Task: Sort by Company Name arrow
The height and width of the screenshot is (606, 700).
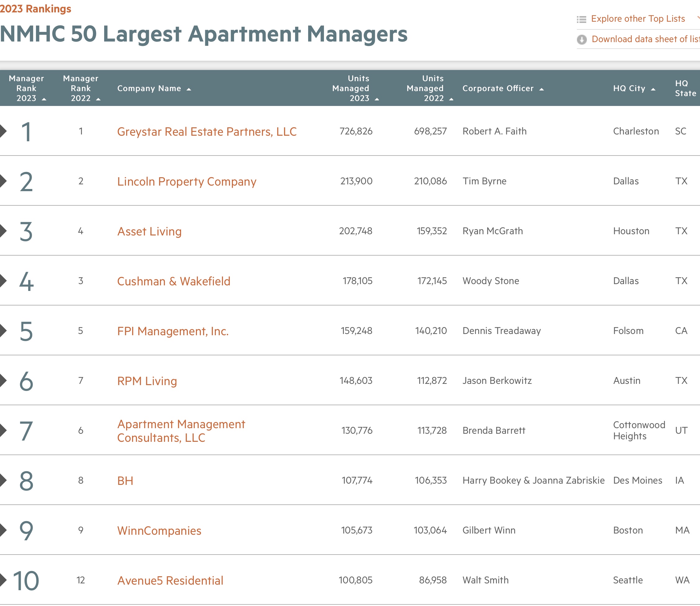Action: coord(189,90)
